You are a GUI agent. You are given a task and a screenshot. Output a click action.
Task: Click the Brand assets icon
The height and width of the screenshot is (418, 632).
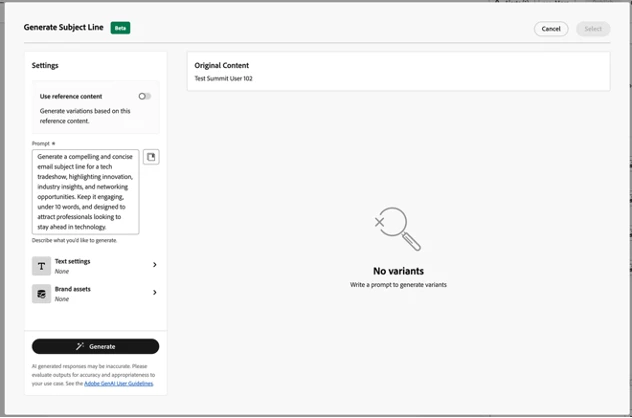pyautogui.click(x=41, y=294)
